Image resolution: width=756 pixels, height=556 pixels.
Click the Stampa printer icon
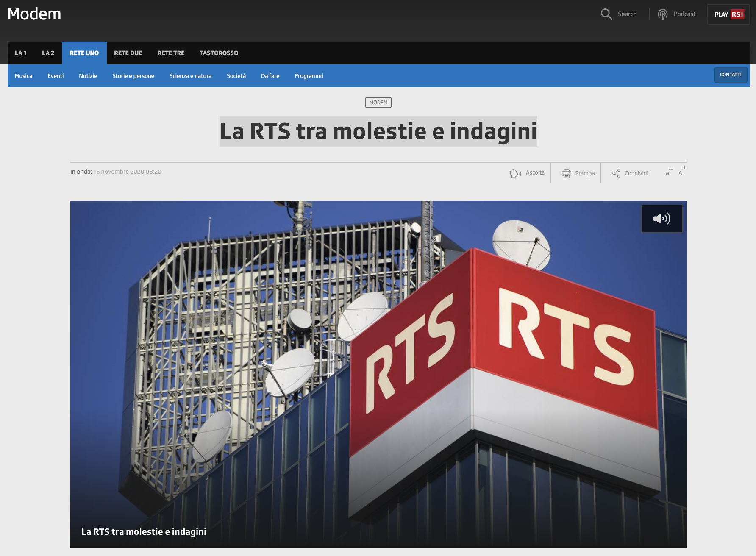pyautogui.click(x=567, y=173)
